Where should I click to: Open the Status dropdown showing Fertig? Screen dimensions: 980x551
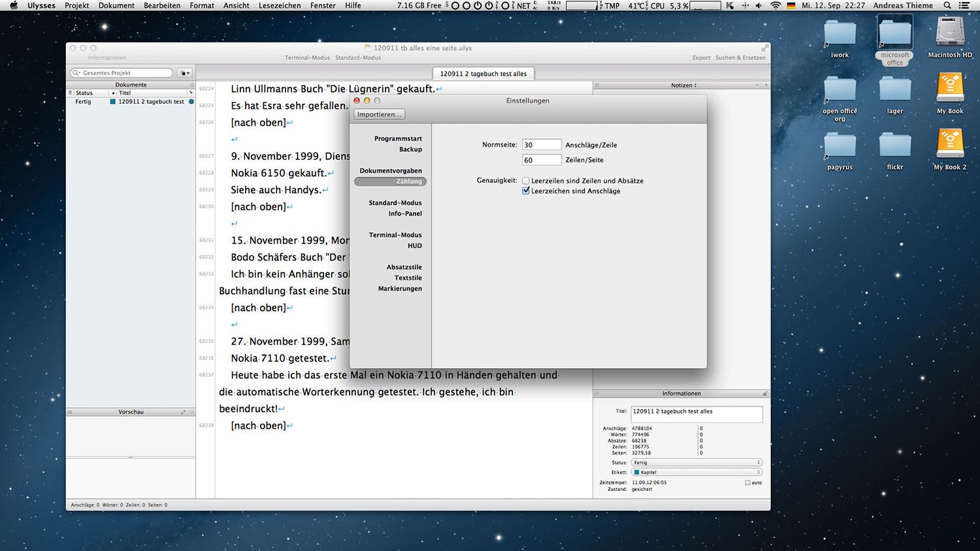pos(696,463)
